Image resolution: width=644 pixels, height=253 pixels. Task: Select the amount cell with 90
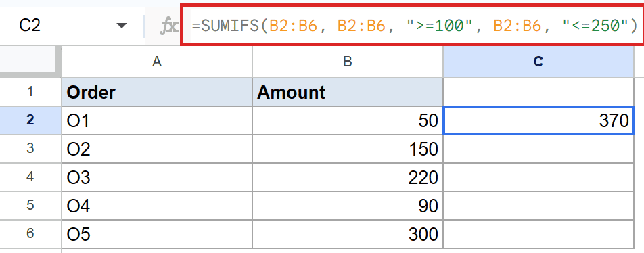(348, 206)
